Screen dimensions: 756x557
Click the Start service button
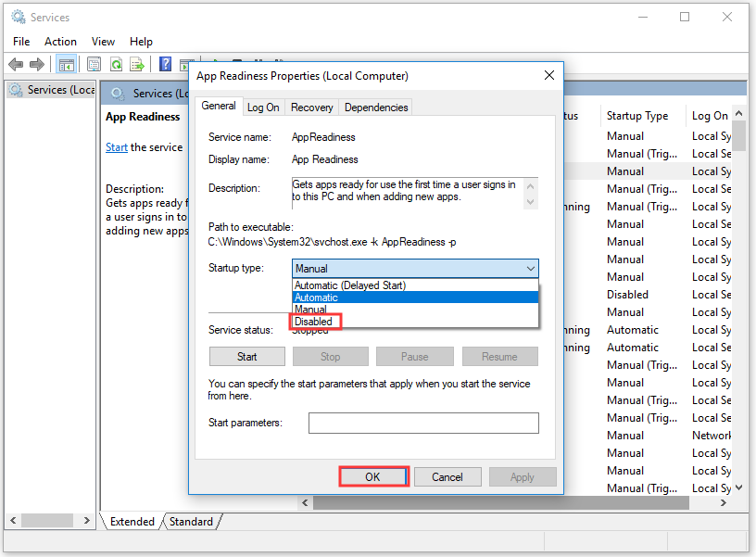[x=246, y=357]
